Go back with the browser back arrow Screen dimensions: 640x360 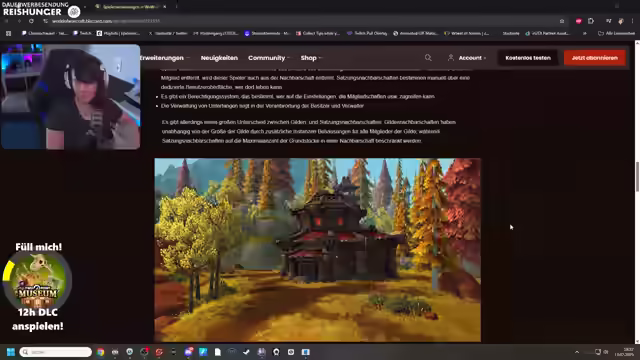point(7,21)
